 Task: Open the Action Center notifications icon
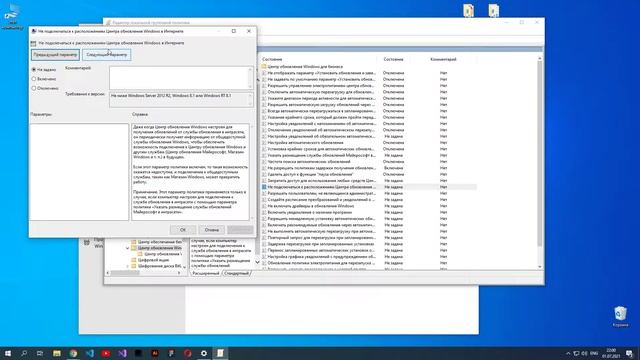coord(629,353)
